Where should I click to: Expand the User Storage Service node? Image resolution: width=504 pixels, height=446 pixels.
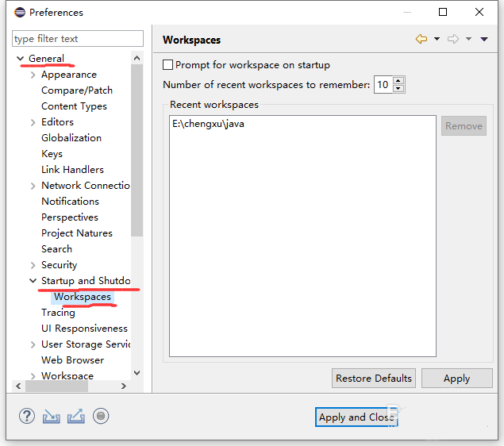(x=33, y=344)
